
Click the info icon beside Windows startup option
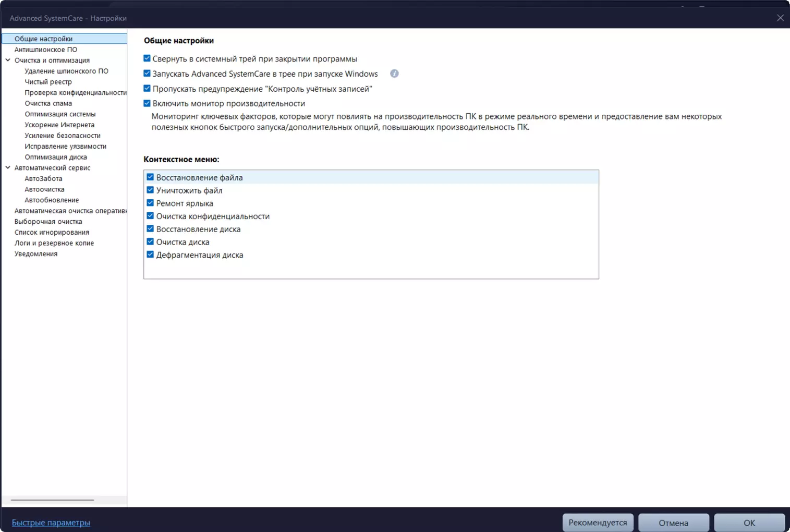tap(394, 74)
